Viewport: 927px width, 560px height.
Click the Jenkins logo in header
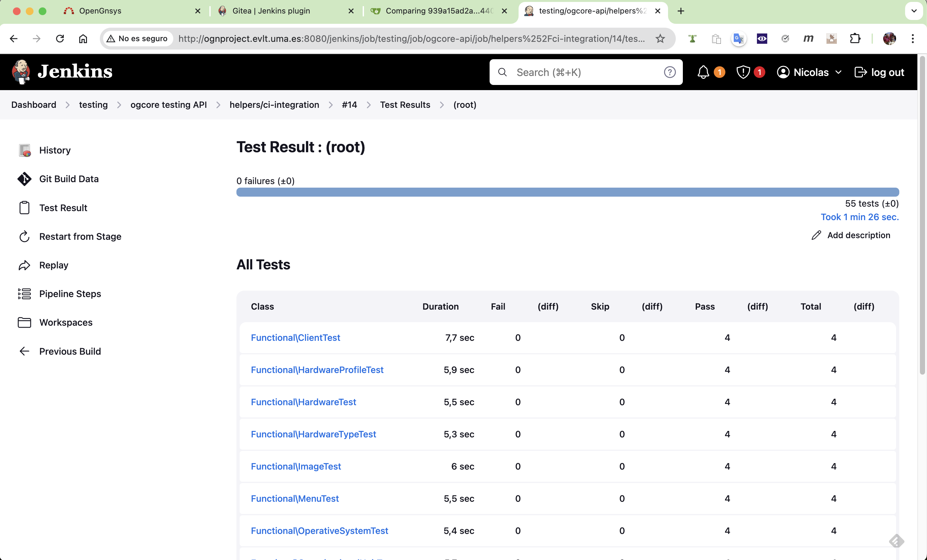[x=62, y=72]
